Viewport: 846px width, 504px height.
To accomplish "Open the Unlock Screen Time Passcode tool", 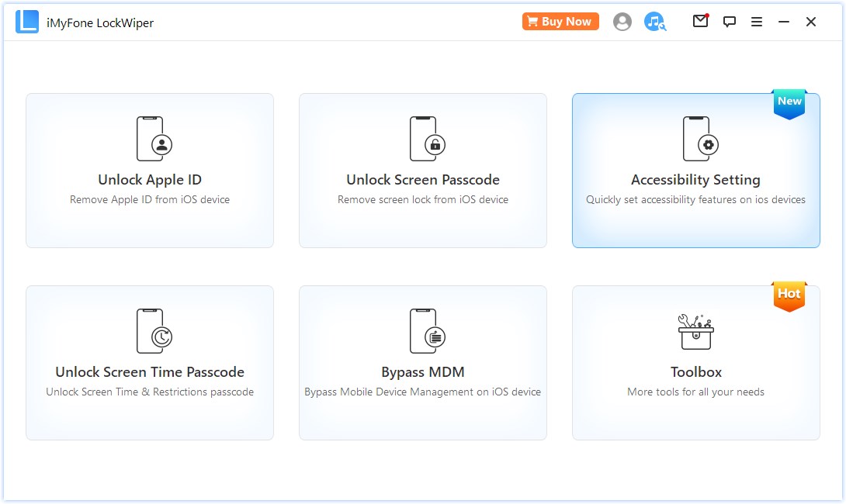I will pyautogui.click(x=149, y=362).
